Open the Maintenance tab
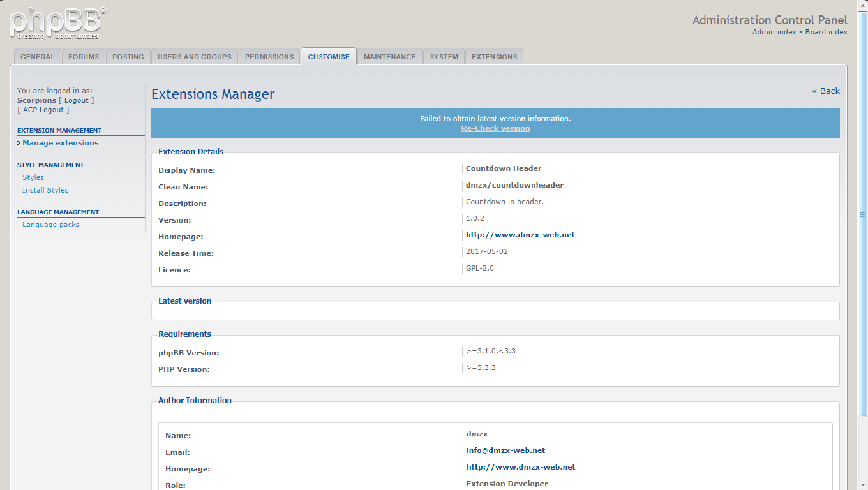Viewport: 868px width, 490px height. (389, 57)
